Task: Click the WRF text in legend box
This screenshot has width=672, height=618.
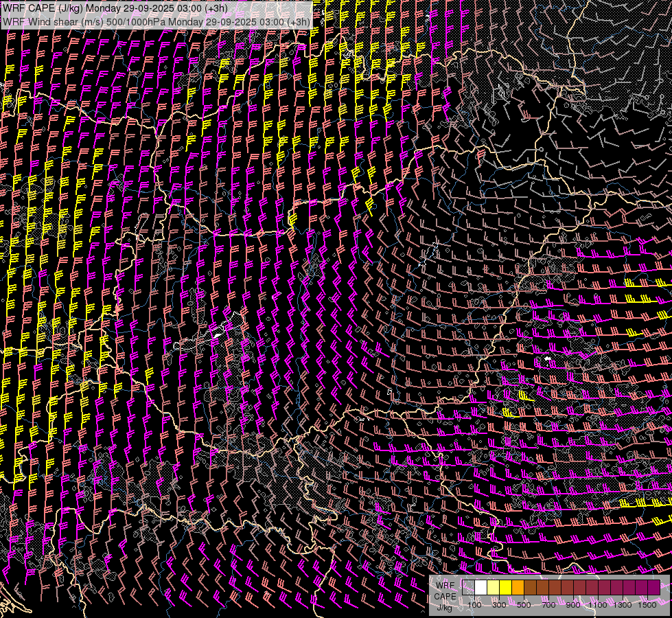Action: tap(445, 586)
